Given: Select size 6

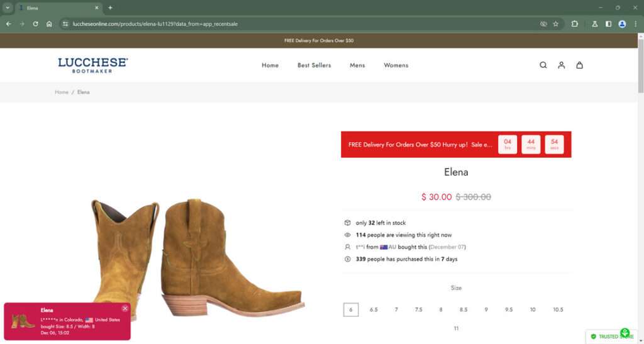Looking at the screenshot, I should click(351, 309).
